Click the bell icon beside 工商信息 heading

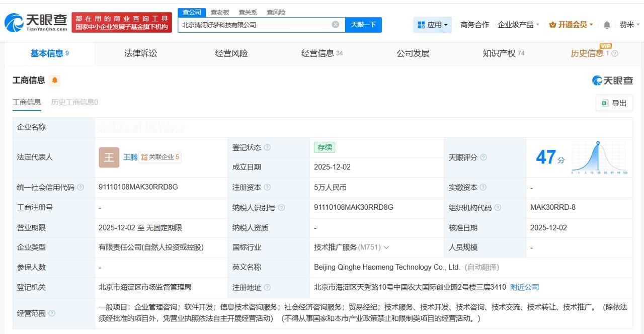coord(55,80)
